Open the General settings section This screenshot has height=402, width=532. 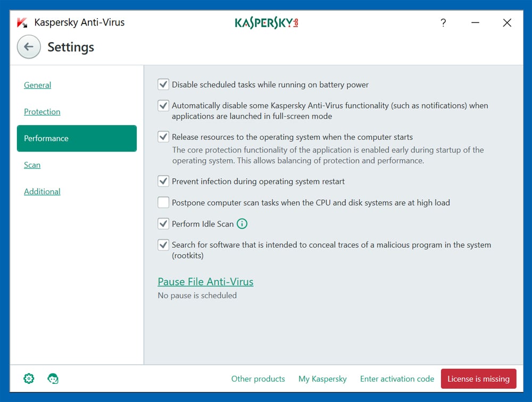37,85
